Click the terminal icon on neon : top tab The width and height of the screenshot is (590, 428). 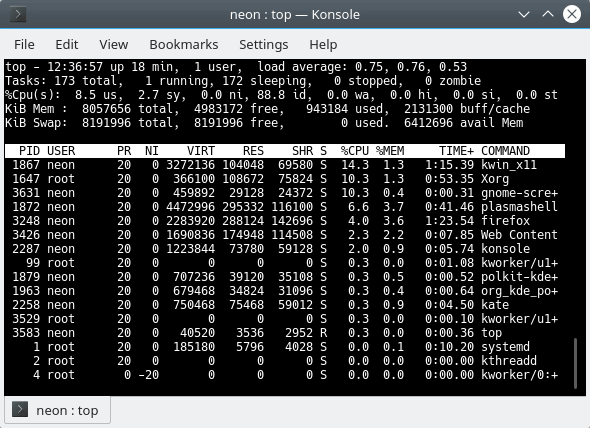(20, 410)
